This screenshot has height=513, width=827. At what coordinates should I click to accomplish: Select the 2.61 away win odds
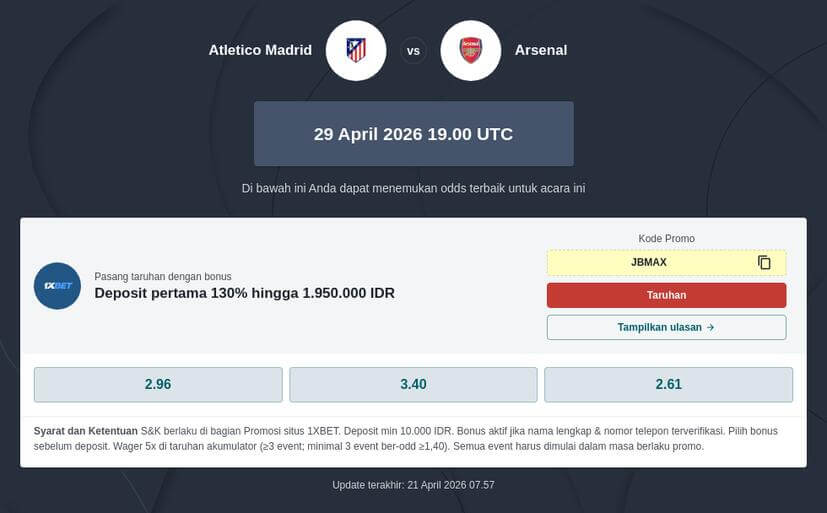click(668, 384)
